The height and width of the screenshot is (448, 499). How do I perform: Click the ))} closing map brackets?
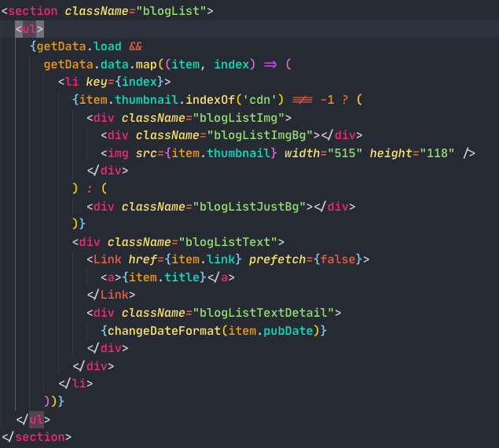54,401
